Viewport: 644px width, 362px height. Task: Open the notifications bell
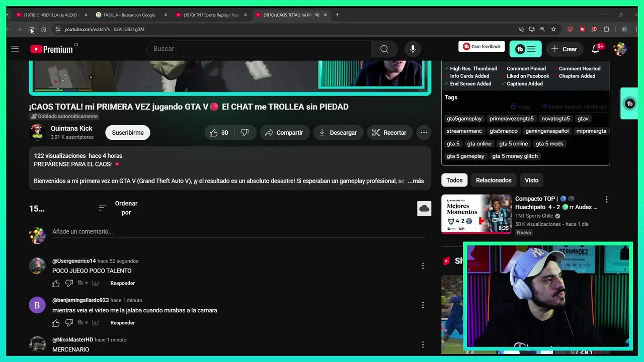point(596,49)
